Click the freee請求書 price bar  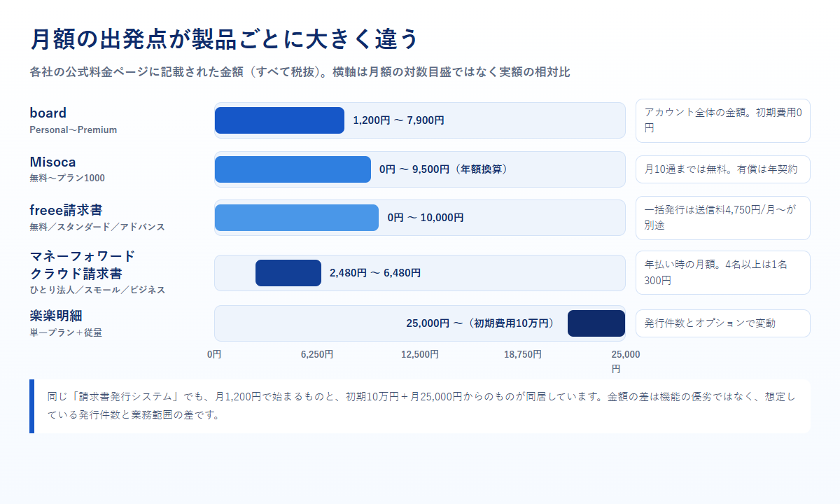point(297,218)
